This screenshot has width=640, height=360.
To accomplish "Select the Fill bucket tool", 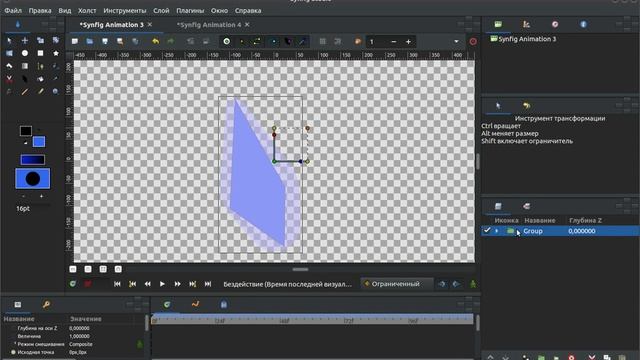I will (40, 79).
